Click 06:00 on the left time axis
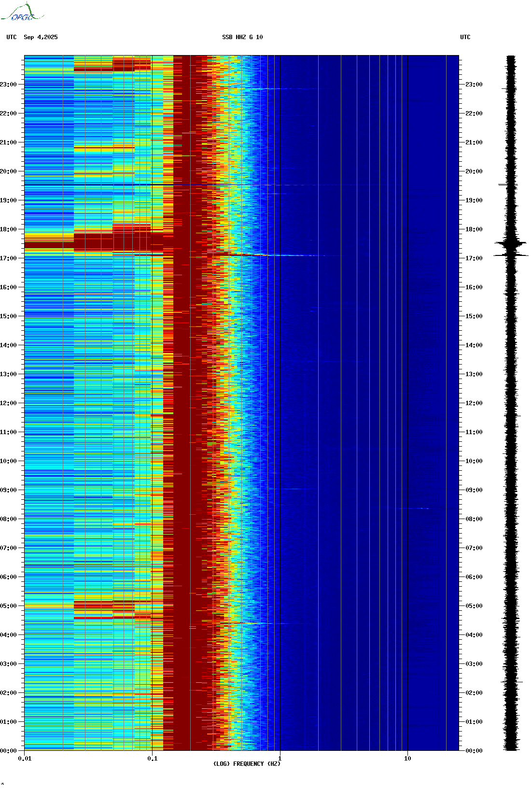The image size is (532, 789). 8,577
